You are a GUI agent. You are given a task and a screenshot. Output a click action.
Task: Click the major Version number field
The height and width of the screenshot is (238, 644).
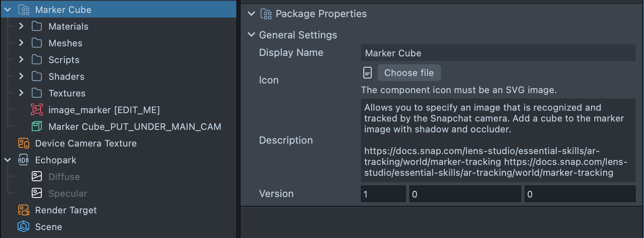click(383, 194)
